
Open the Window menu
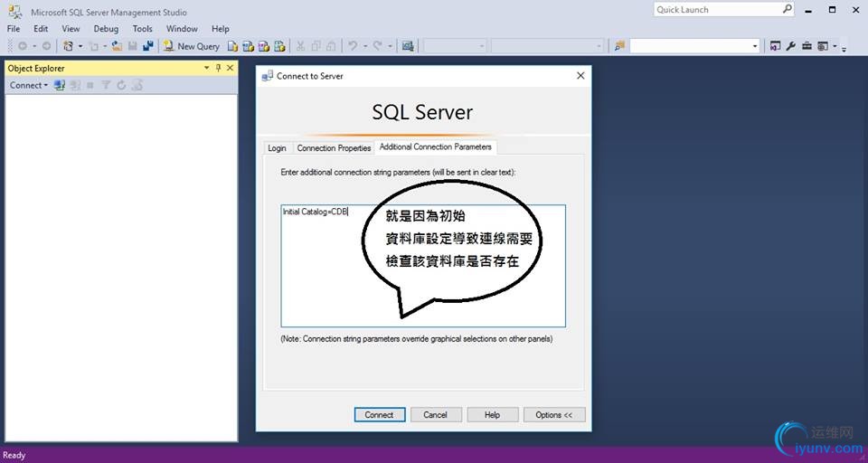[x=182, y=29]
